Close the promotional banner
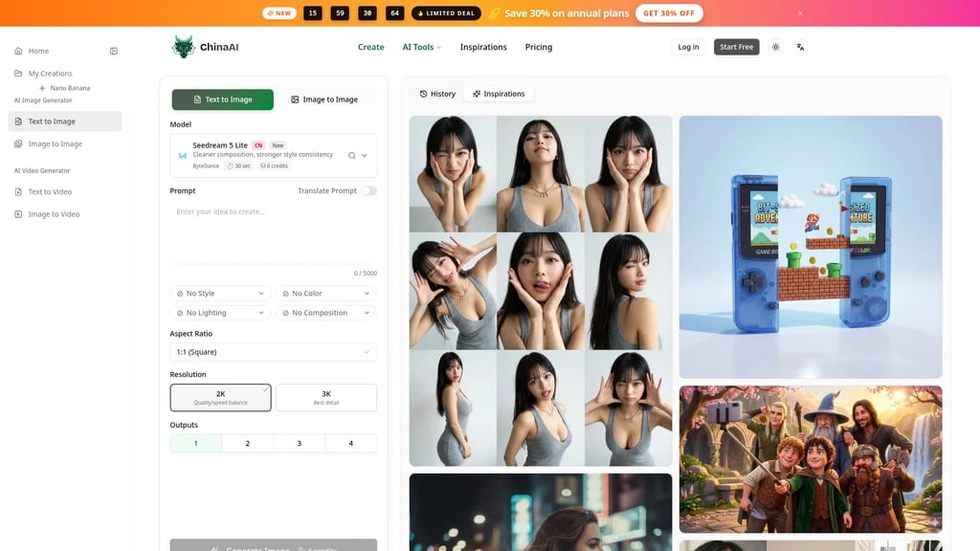This screenshot has height=551, width=980. click(800, 13)
